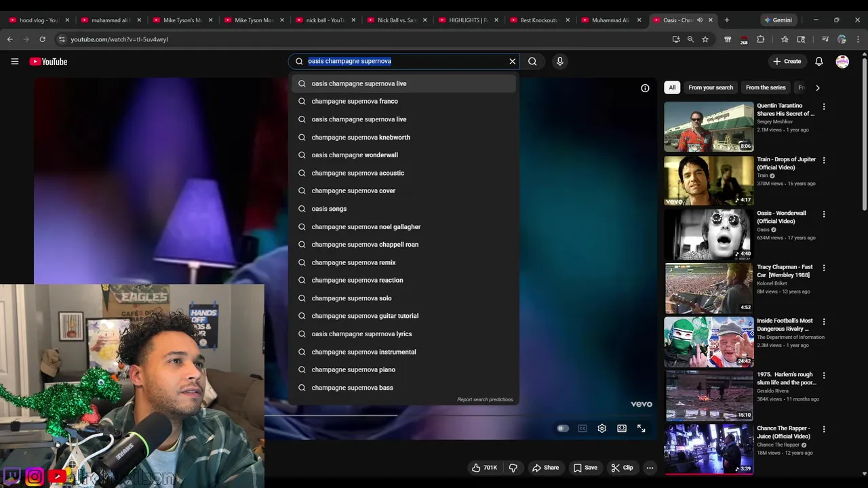Open options for Inside Football's Most Dangerous Rivalry
This screenshot has width=868, height=488.
click(824, 322)
